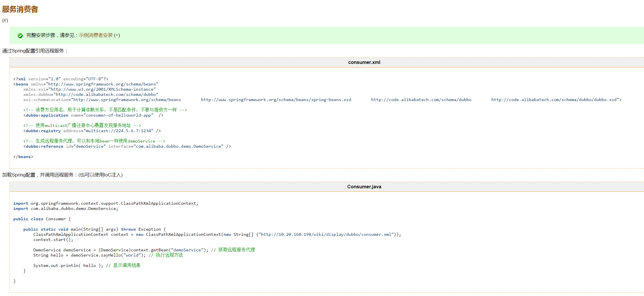Click the dubbo.xsd URL in schemaLocation
This screenshot has height=296, width=644.
coord(555,100)
